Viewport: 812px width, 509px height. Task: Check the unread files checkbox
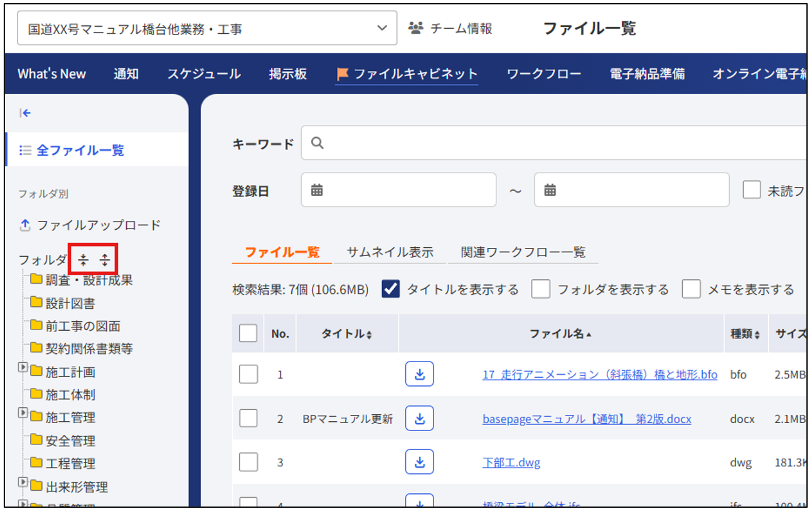(x=752, y=190)
